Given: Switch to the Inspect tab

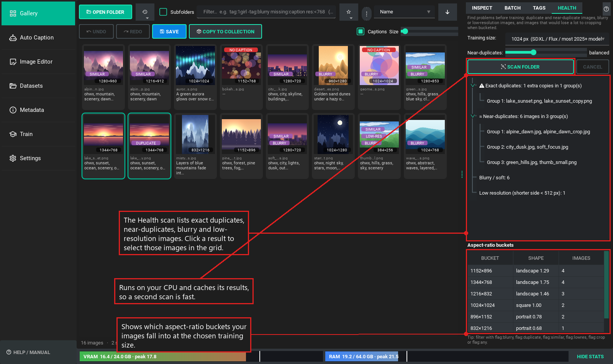Looking at the screenshot, I should pos(482,8).
